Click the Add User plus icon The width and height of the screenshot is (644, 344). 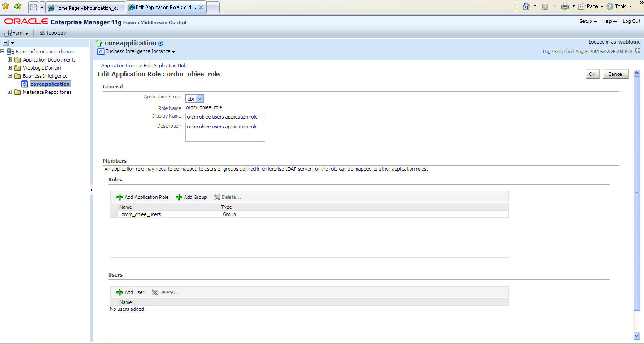[x=119, y=292]
